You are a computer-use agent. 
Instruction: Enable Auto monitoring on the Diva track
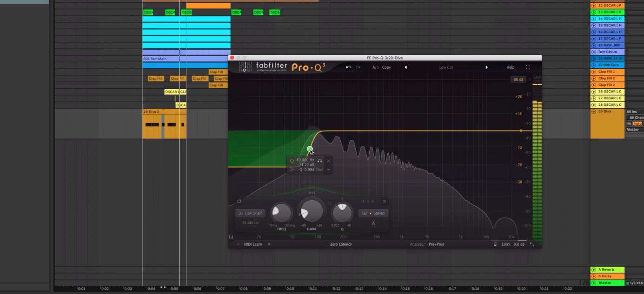(x=637, y=124)
